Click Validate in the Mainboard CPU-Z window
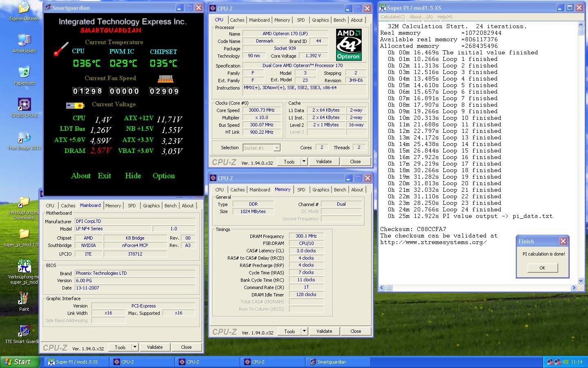Image resolution: width=588 pixels, height=368 pixels. (x=155, y=347)
